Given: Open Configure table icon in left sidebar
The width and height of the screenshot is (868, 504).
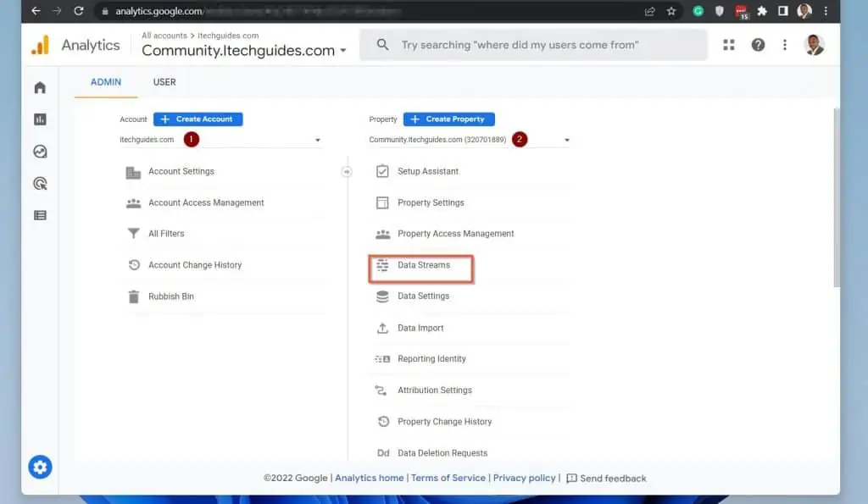Looking at the screenshot, I should pos(40,215).
